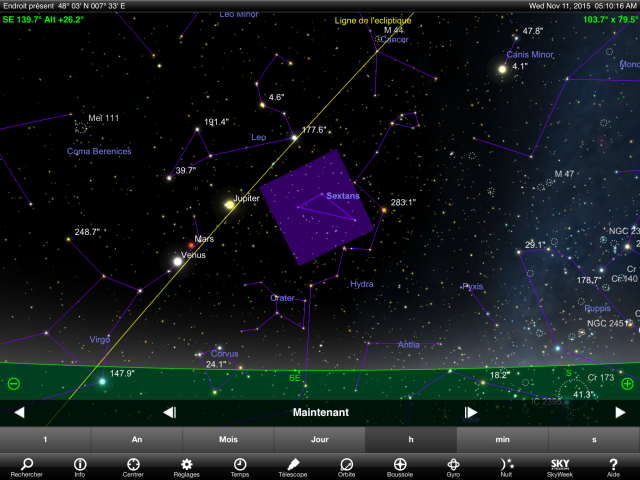Screen dimensions: 640x480
Task: Tap the Virgo constellation label
Action: click(100, 340)
